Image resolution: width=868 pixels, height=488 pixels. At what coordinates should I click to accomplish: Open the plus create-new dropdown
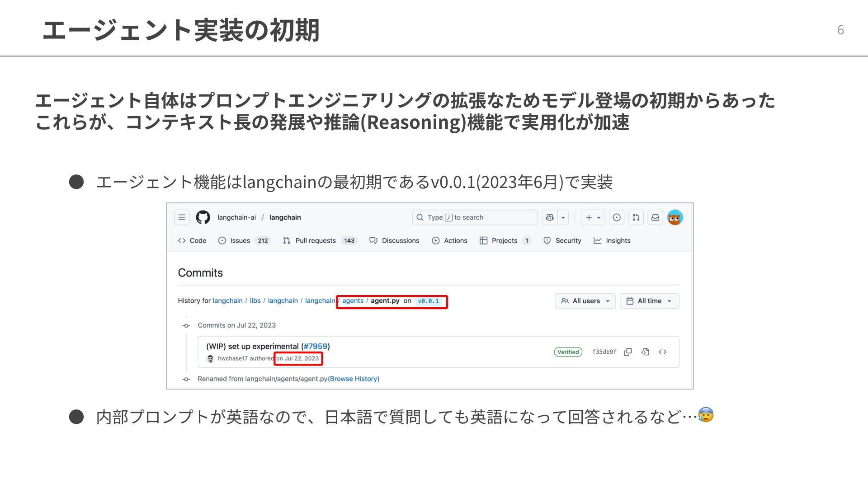593,217
